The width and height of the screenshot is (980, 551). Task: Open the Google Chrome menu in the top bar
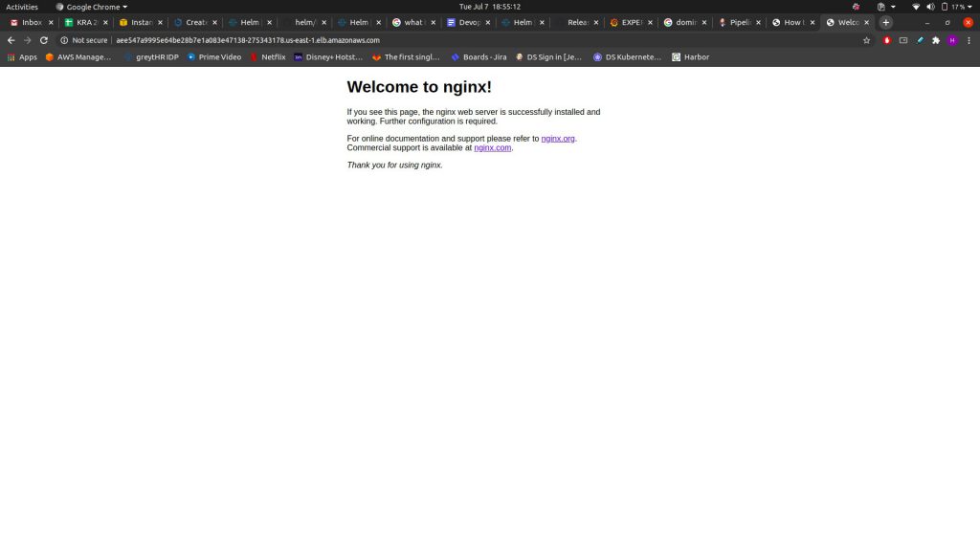93,6
